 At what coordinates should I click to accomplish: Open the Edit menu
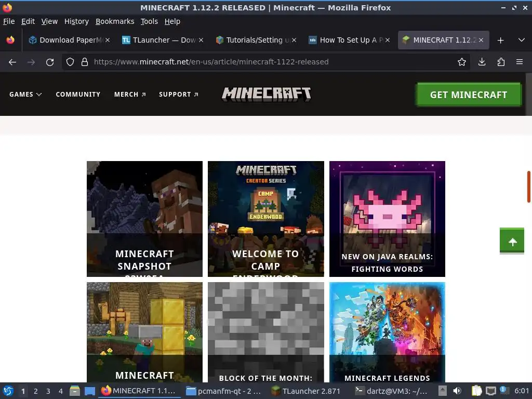coord(28,21)
